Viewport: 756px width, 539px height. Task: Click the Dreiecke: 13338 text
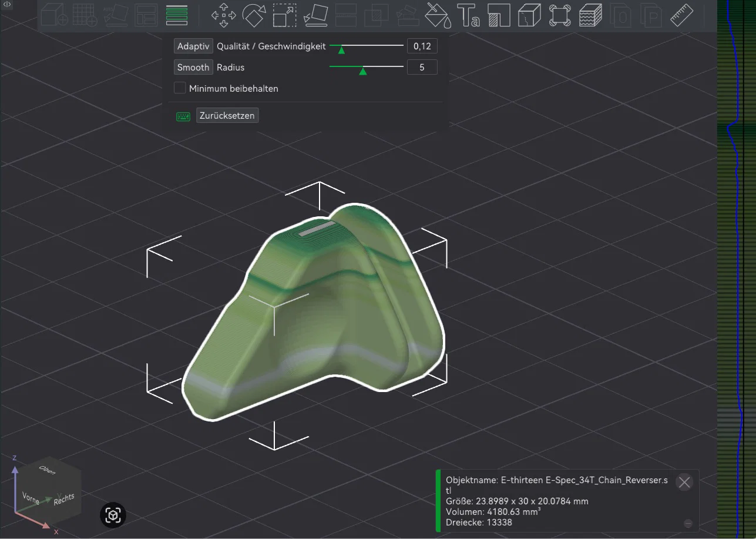479,522
